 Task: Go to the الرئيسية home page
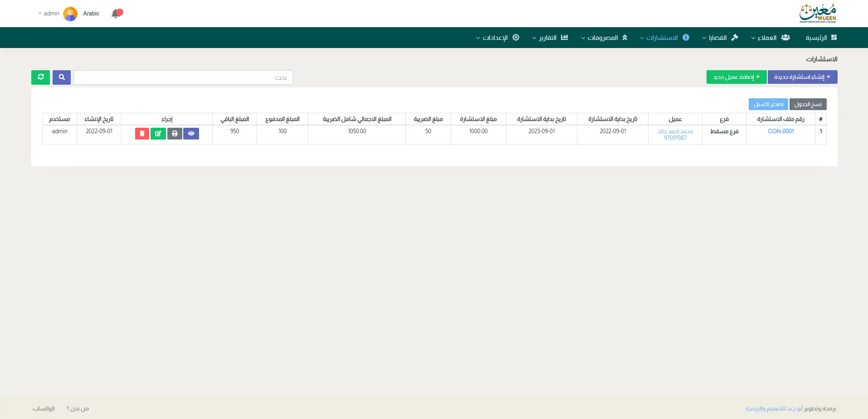tap(821, 38)
